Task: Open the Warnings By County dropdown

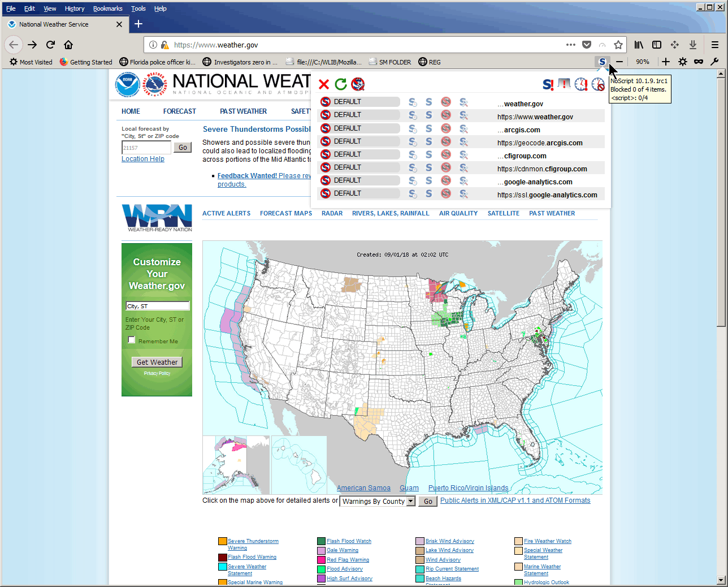Action: click(x=378, y=501)
